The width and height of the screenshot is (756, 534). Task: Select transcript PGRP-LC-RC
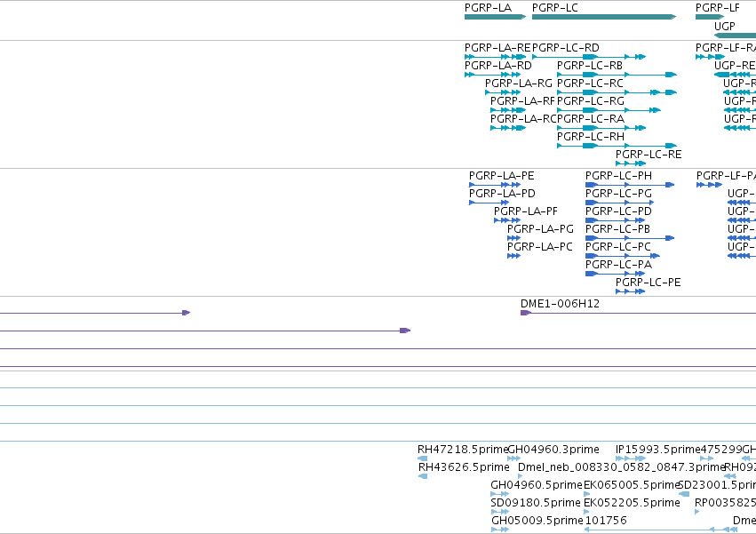point(590,84)
